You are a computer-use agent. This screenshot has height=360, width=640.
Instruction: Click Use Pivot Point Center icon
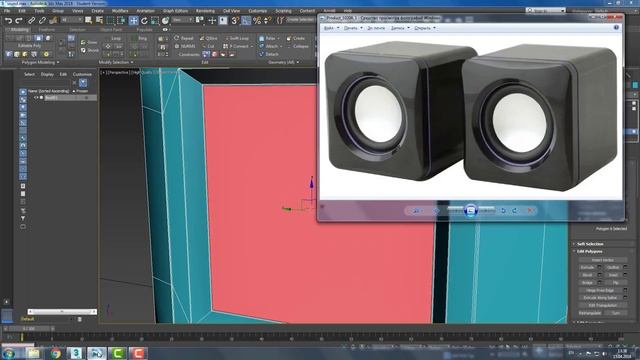coord(200,20)
